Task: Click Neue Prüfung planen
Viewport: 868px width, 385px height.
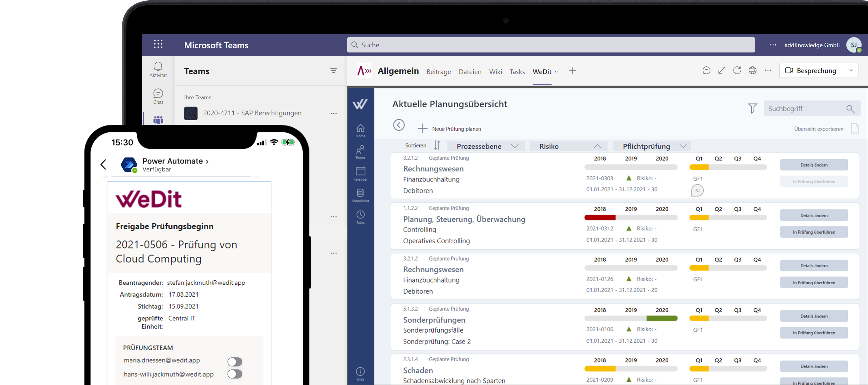Action: pos(456,129)
